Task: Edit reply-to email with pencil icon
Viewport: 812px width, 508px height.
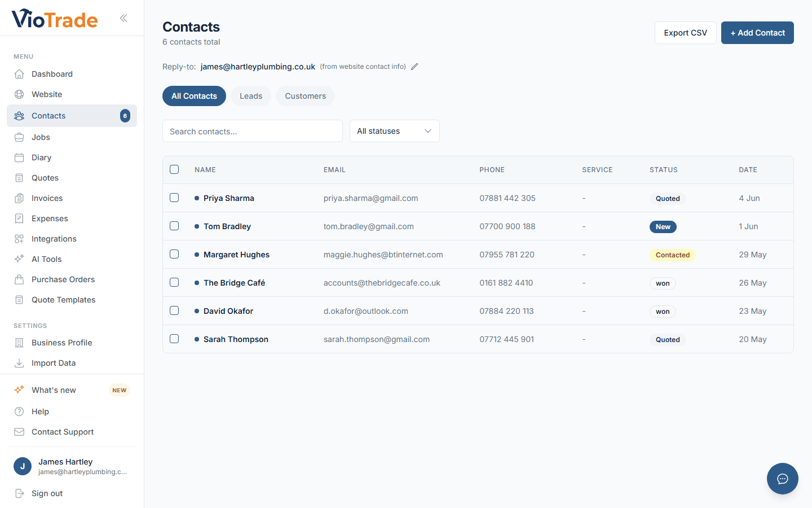Action: coord(414,67)
